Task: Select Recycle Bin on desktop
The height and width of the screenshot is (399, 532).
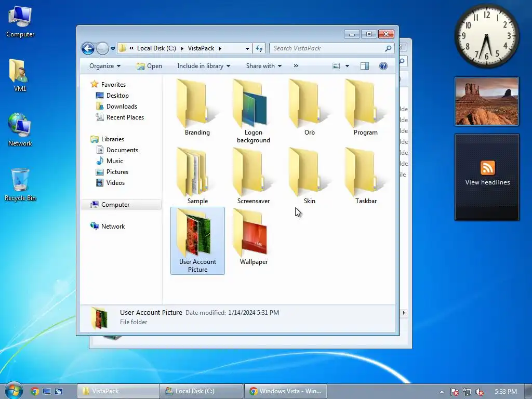Action: pyautogui.click(x=20, y=185)
